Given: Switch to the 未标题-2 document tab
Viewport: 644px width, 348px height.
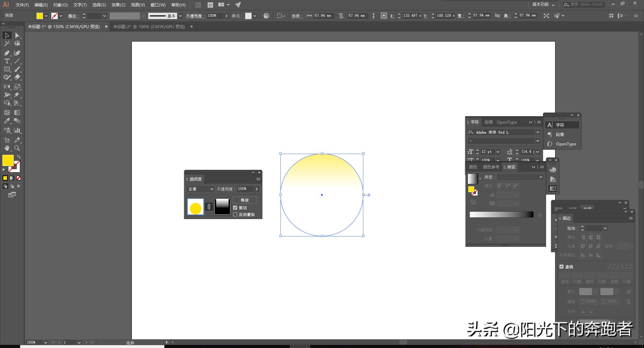Looking at the screenshot, I should click(x=149, y=26).
